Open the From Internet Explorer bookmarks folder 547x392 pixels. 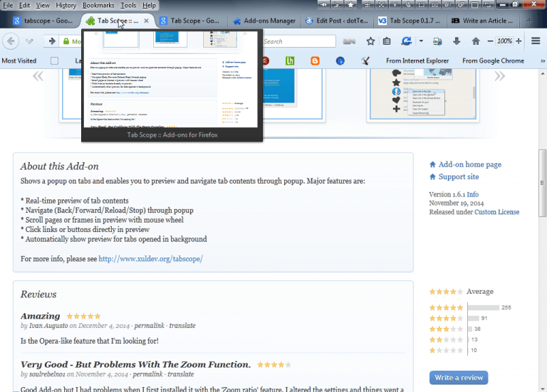tap(417, 60)
